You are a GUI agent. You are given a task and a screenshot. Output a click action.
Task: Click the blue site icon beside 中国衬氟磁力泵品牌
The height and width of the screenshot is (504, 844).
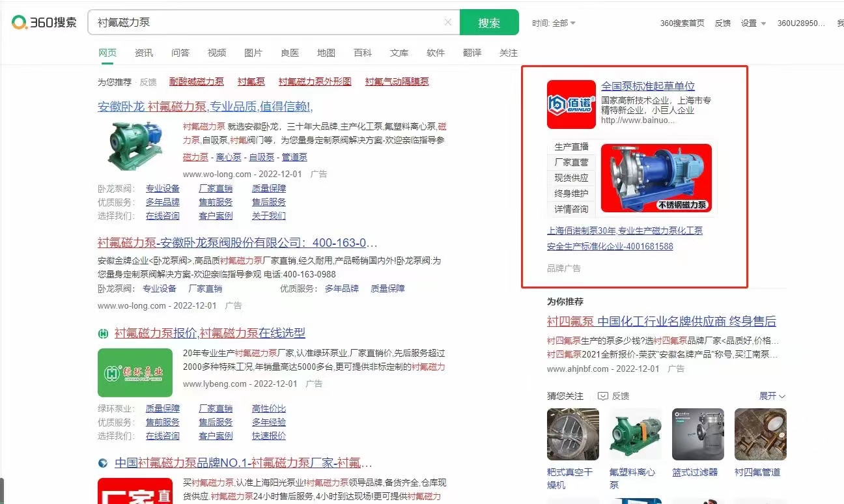tap(103, 464)
